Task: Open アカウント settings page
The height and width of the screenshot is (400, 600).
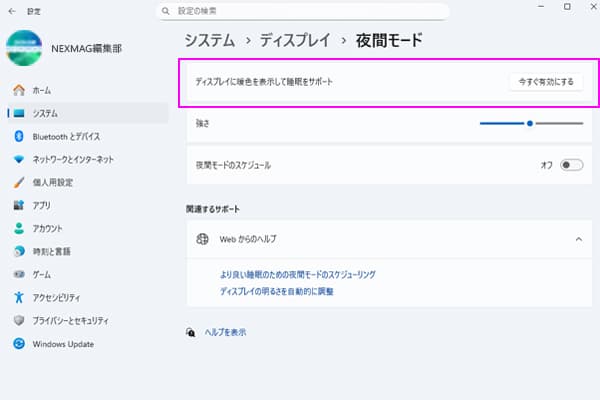Action: tap(88, 228)
